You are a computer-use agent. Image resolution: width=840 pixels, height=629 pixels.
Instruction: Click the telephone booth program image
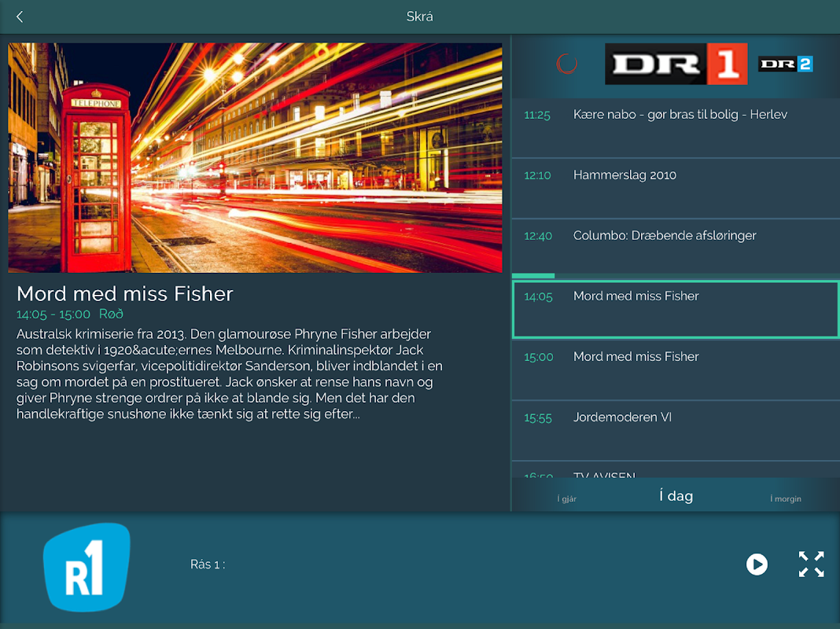[255, 158]
